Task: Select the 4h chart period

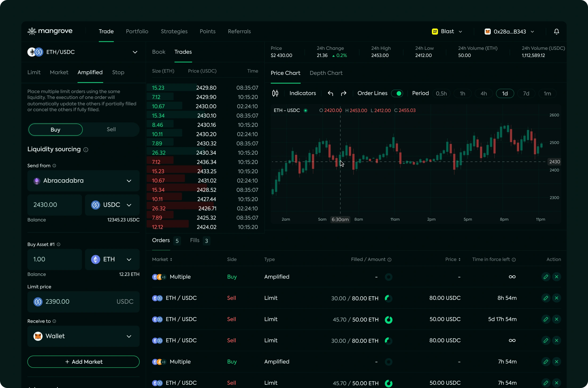Action: coord(484,93)
